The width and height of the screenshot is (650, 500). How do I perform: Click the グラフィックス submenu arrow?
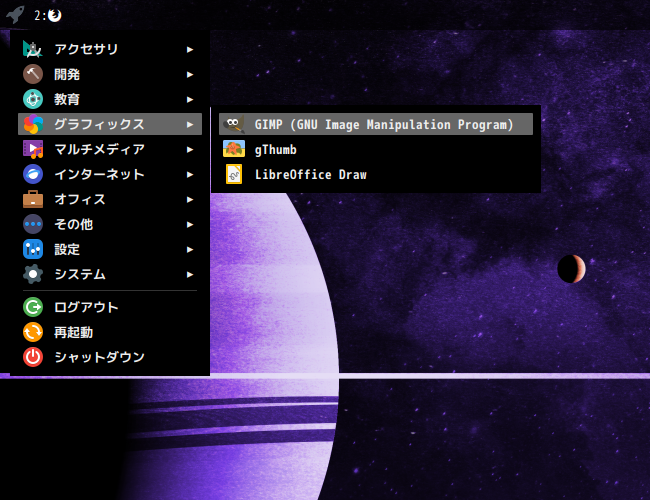coord(190,124)
